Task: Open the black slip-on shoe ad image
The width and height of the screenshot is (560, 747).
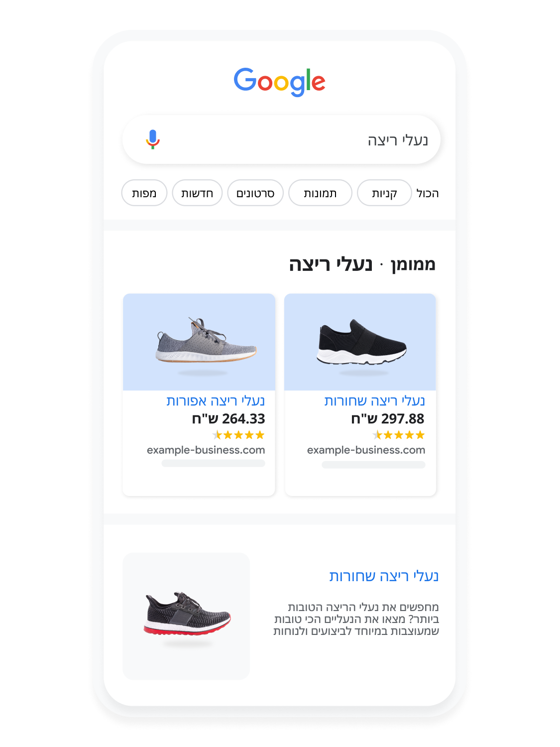Action: click(x=360, y=342)
